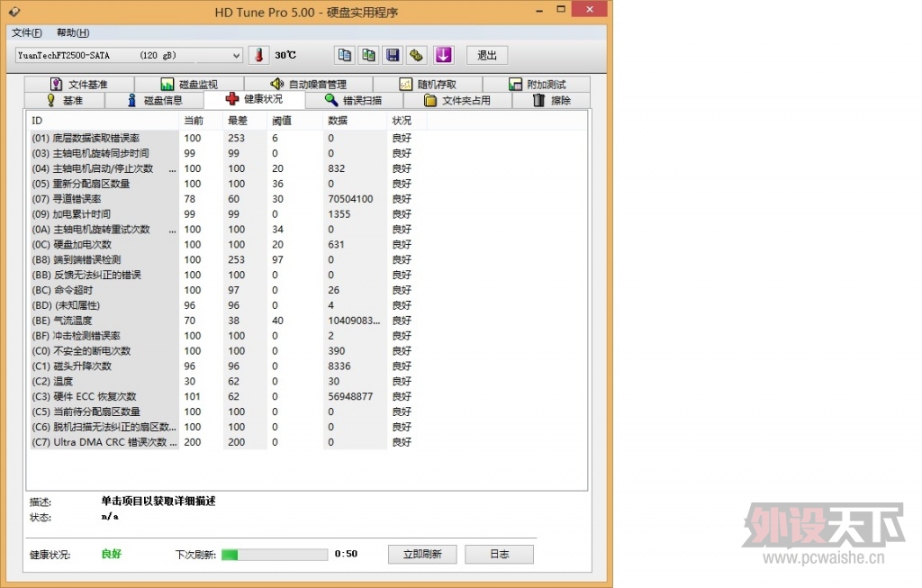Click the copy screenshot to clipboard icon
Image resolution: width=922 pixels, height=588 pixels.
pyautogui.click(x=368, y=55)
